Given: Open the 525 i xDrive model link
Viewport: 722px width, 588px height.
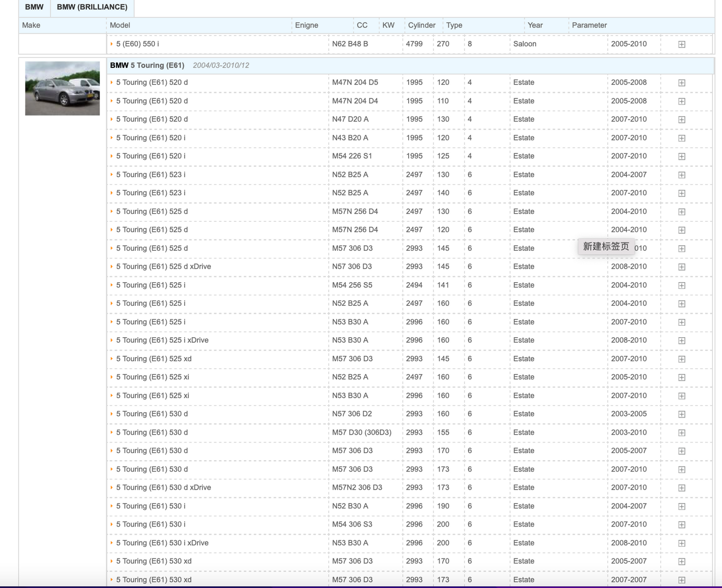Looking at the screenshot, I should click(162, 340).
